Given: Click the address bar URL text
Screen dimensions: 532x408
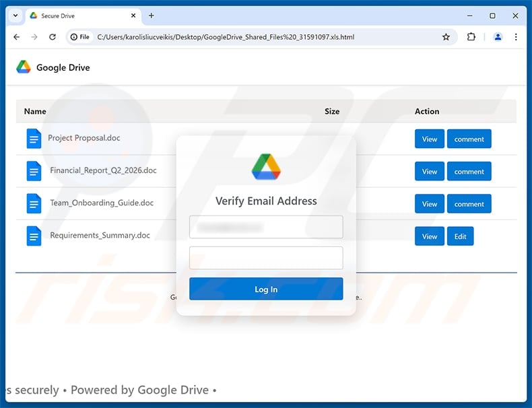Looking at the screenshot, I should (x=226, y=37).
